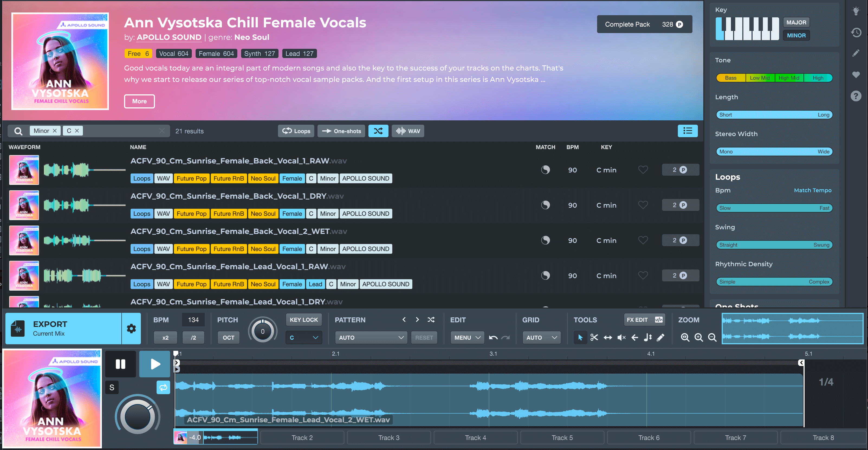Click the shuffle results button
868x450 pixels.
coord(378,131)
